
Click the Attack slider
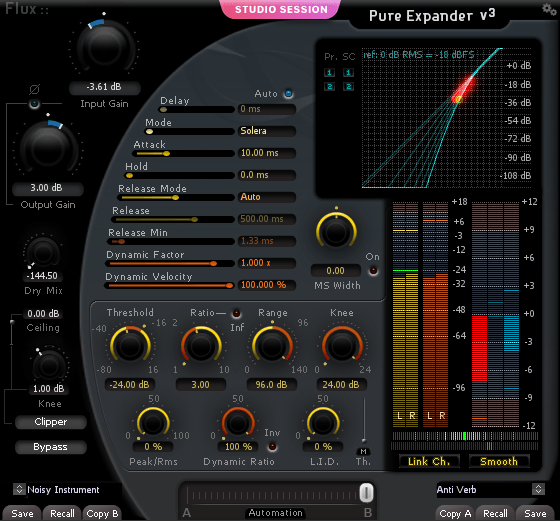click(183, 154)
